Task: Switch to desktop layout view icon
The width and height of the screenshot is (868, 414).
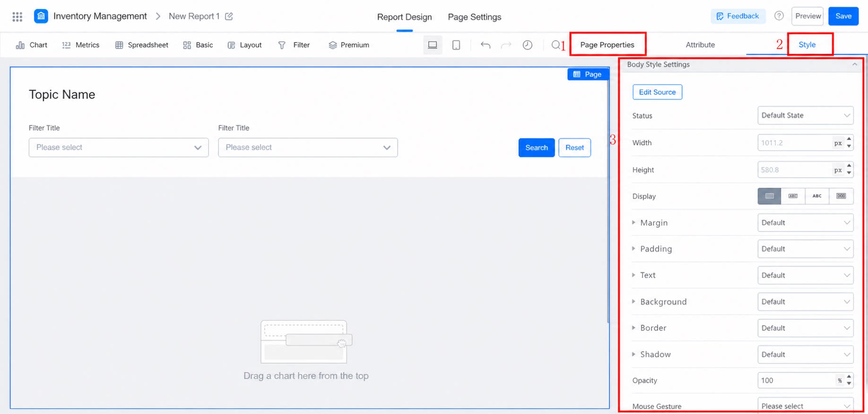Action: click(433, 45)
